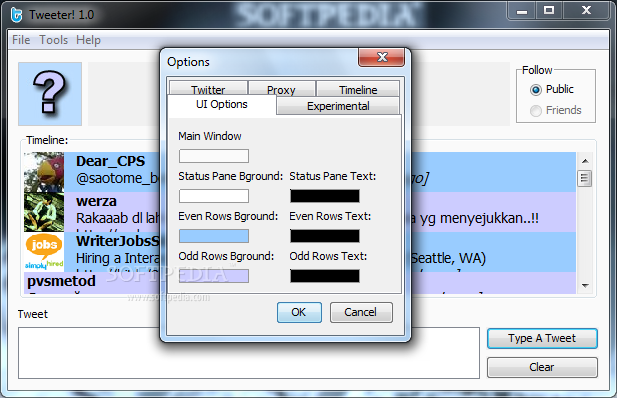This screenshot has width=617, height=398.
Task: Click the WriterJobs jobs logo avatar
Action: (x=44, y=252)
